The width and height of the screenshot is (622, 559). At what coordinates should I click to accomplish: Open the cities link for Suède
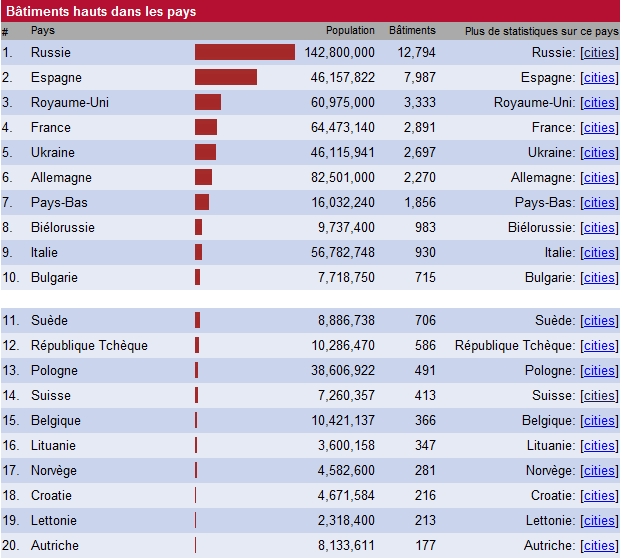click(x=599, y=320)
